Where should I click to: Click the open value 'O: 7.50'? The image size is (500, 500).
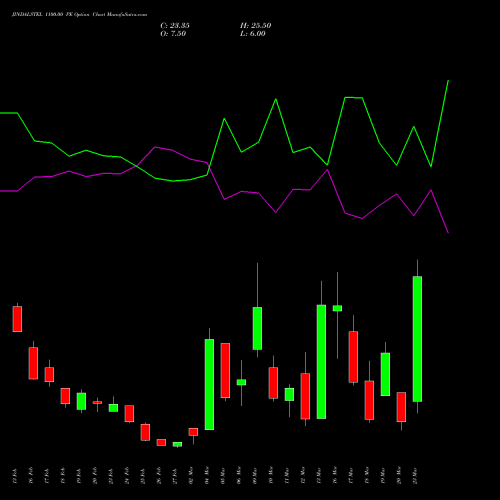click(x=173, y=34)
